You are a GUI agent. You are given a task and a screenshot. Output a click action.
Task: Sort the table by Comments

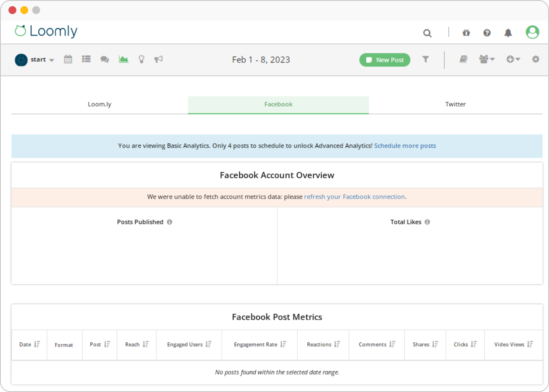coord(392,345)
